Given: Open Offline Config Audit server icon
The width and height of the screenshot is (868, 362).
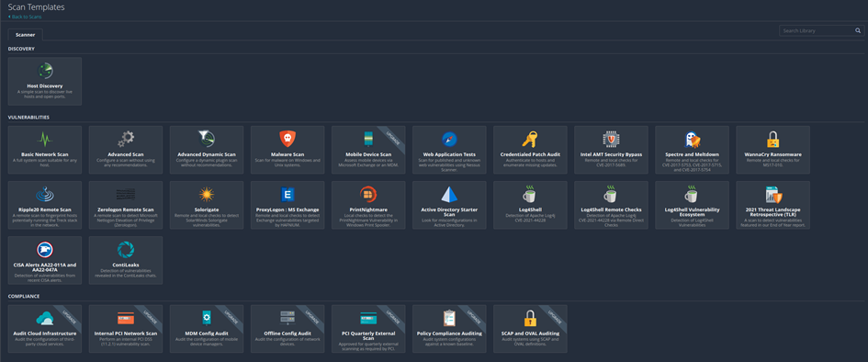Looking at the screenshot, I should click(287, 318).
